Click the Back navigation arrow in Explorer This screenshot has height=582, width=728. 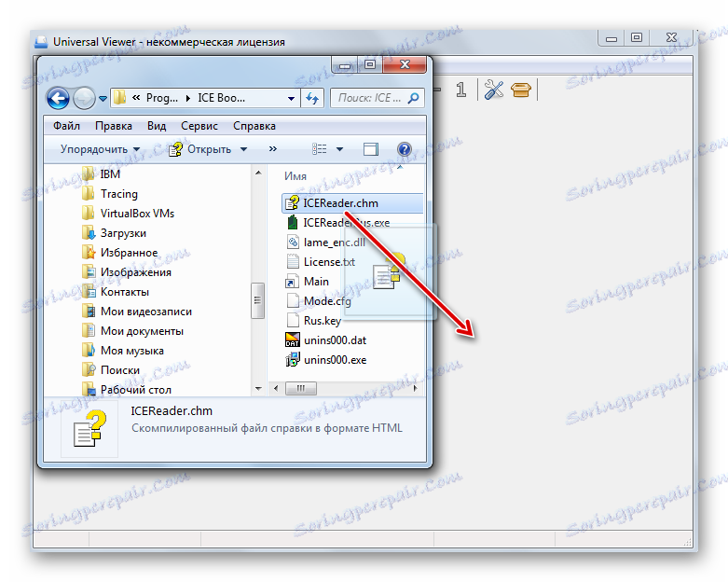pyautogui.click(x=58, y=98)
